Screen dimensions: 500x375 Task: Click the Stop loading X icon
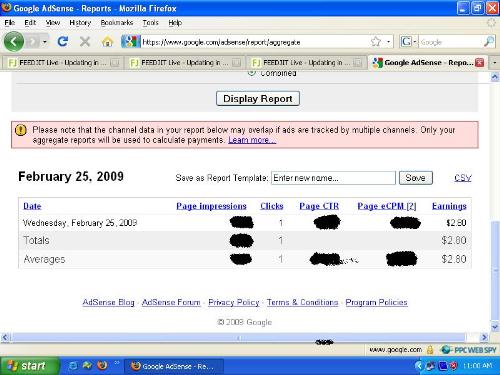pos(85,42)
